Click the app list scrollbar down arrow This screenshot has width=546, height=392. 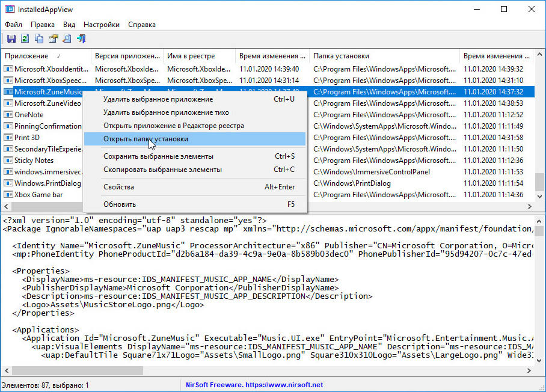(539, 197)
